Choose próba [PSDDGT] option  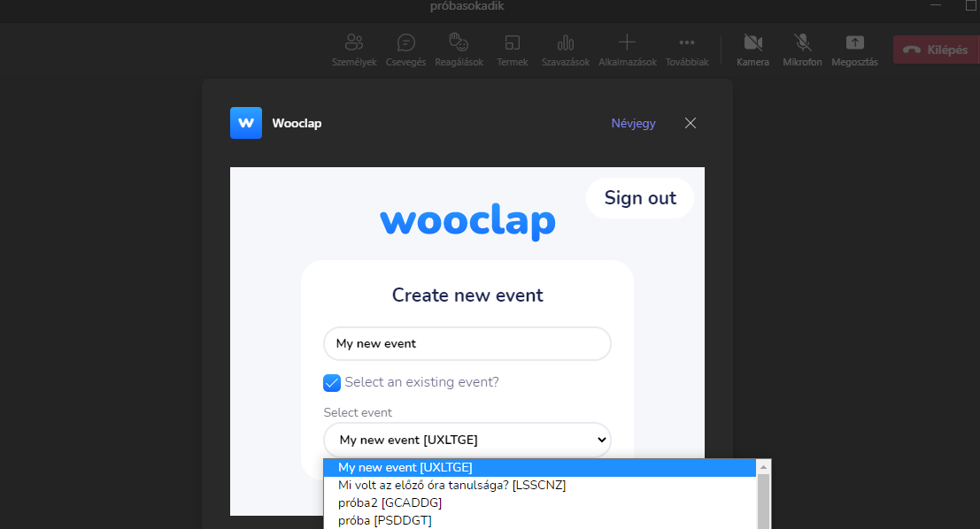click(539, 520)
